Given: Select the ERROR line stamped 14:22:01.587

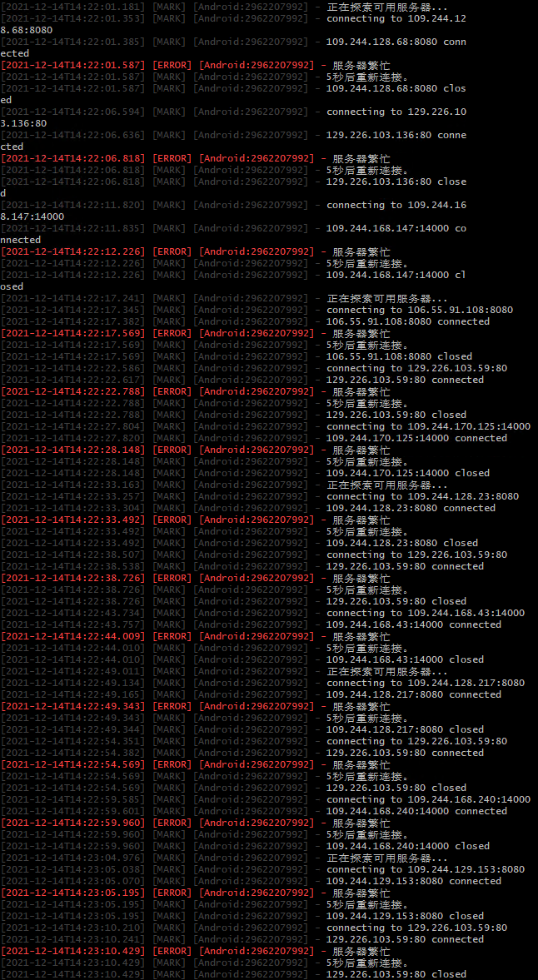Looking at the screenshot, I should (x=196, y=65).
